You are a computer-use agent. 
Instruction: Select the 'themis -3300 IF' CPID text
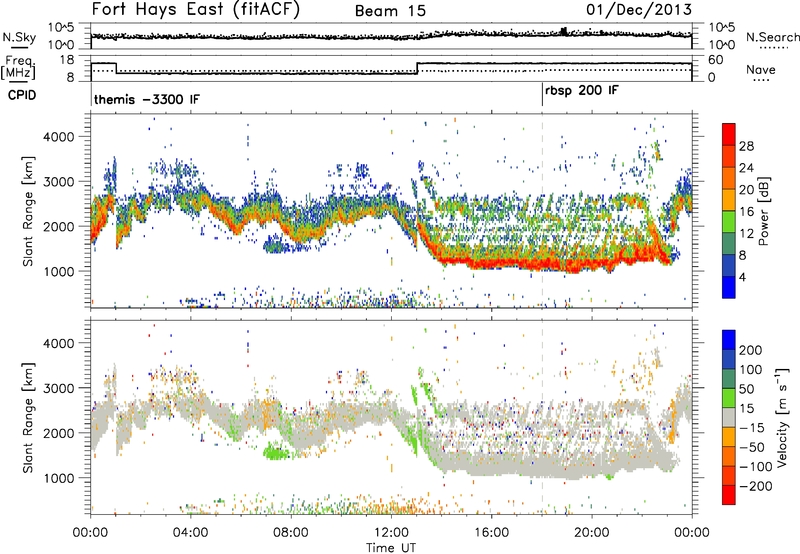point(147,99)
